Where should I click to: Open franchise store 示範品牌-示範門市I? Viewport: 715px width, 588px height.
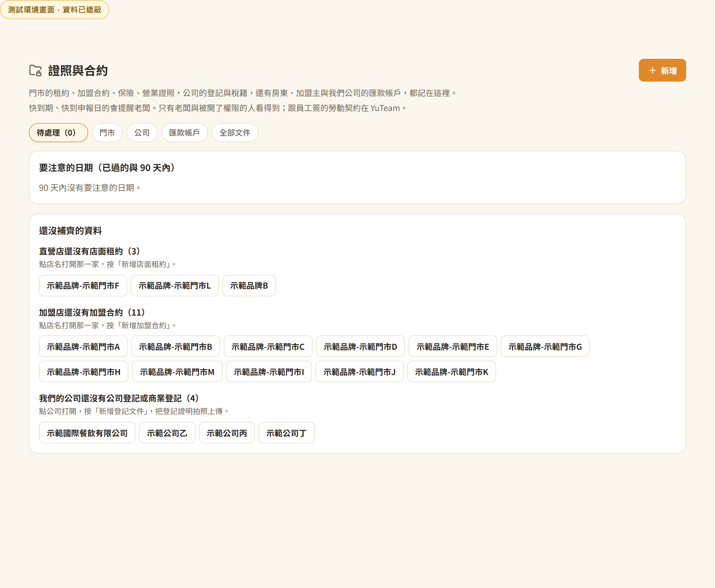pyautogui.click(x=269, y=372)
